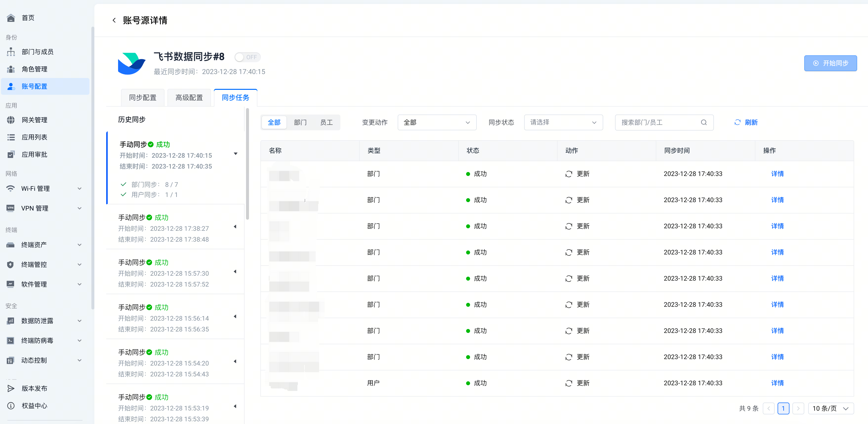Select the 部门 filter segment
This screenshot has width=868, height=424.
[300, 123]
